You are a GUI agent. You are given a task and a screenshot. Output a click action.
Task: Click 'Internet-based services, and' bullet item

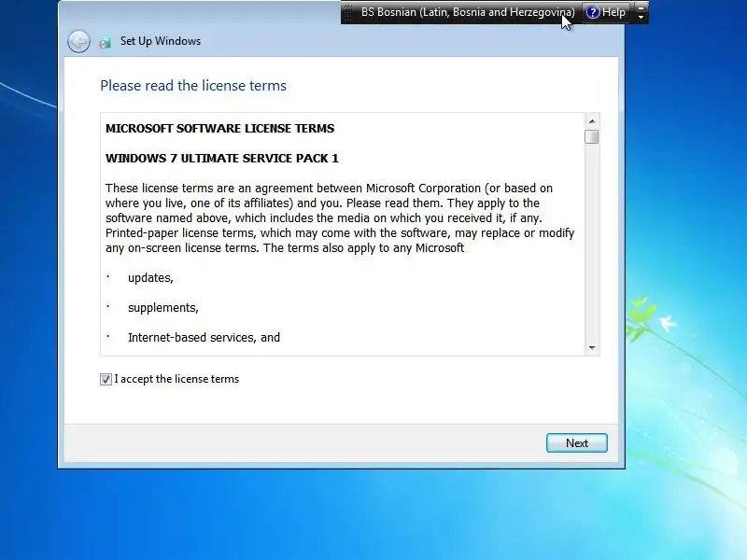pyautogui.click(x=204, y=338)
